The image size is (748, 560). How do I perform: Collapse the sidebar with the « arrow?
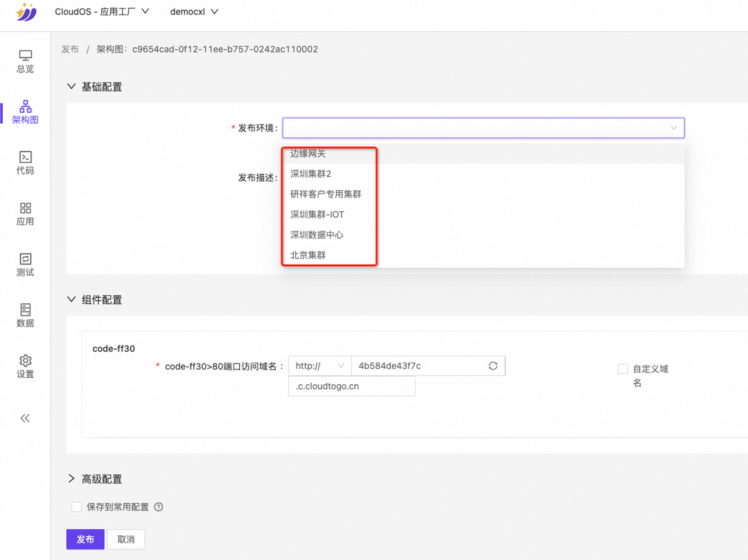point(25,418)
